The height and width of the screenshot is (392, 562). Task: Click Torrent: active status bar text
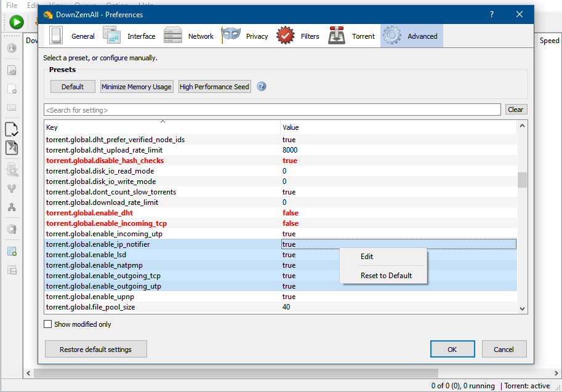[x=527, y=386]
